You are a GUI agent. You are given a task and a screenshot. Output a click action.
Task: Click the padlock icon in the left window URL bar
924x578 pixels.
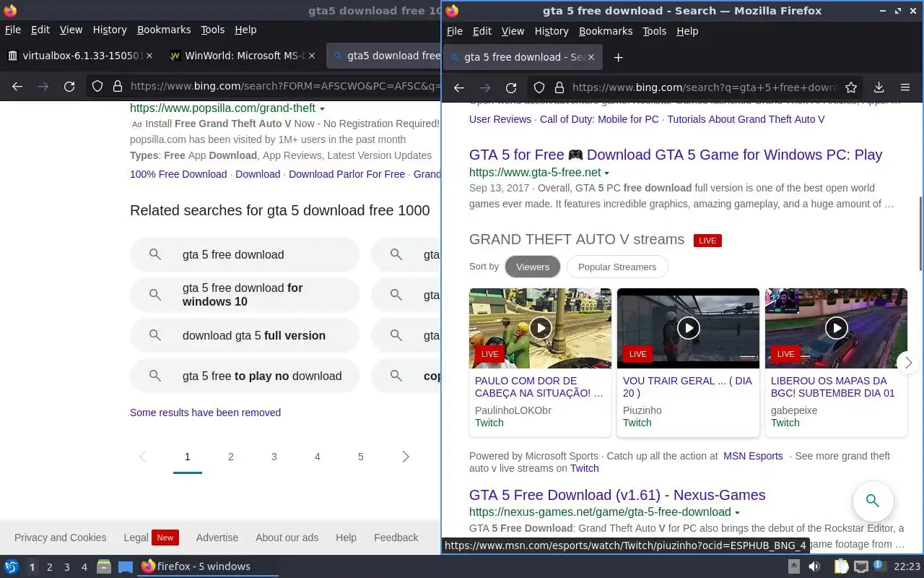coord(118,86)
